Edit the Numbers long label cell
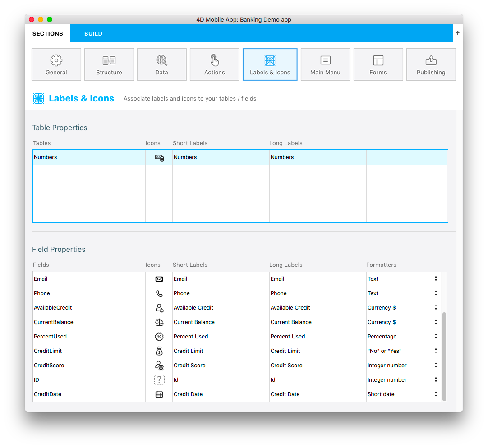 (x=318, y=157)
